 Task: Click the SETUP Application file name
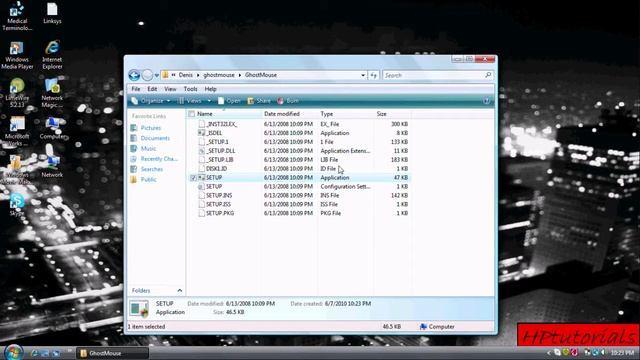pos(214,178)
